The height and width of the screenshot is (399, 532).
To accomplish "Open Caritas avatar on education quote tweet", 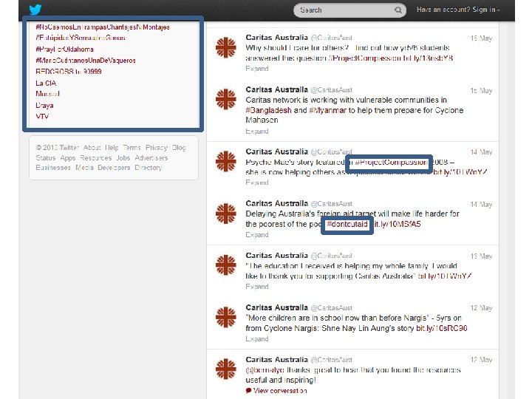I will [x=225, y=265].
